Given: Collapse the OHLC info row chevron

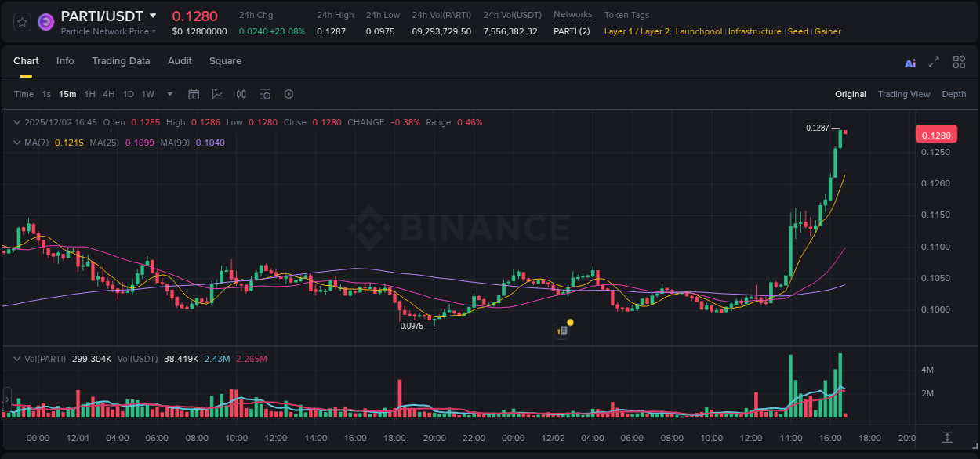Looking at the screenshot, I should coord(17,122).
